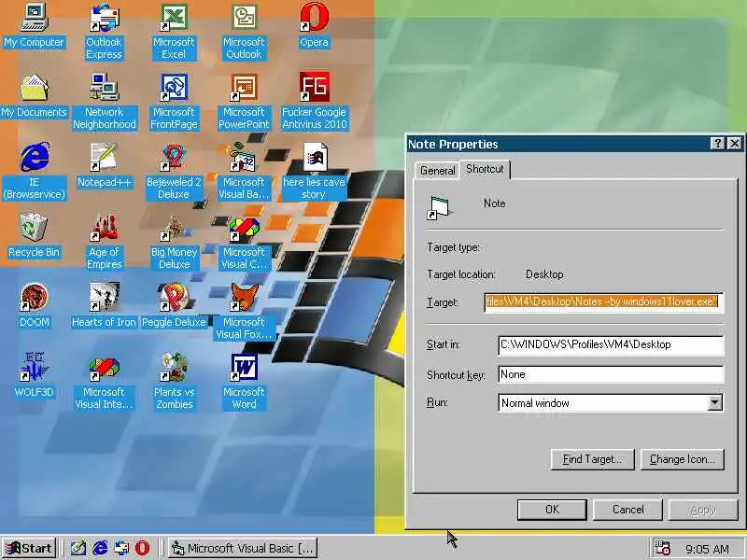747x560 pixels.
Task: Click the Find Target button
Action: tap(592, 459)
